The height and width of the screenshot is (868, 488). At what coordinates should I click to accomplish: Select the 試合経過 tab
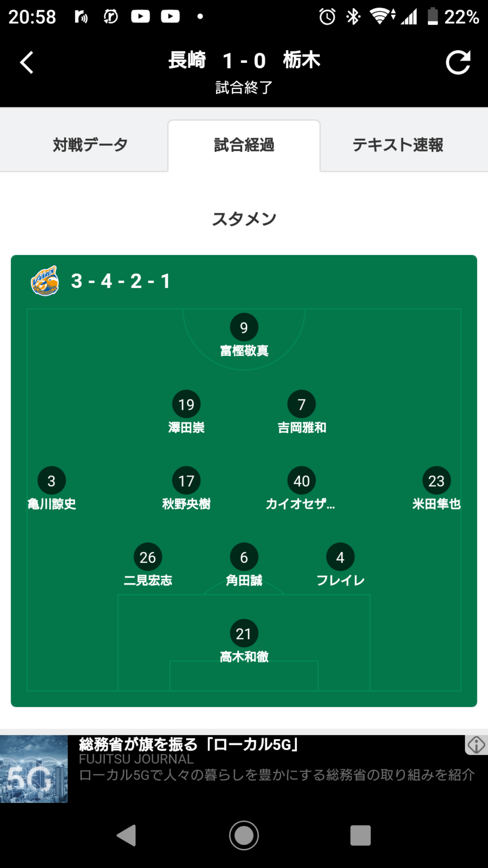click(x=244, y=145)
